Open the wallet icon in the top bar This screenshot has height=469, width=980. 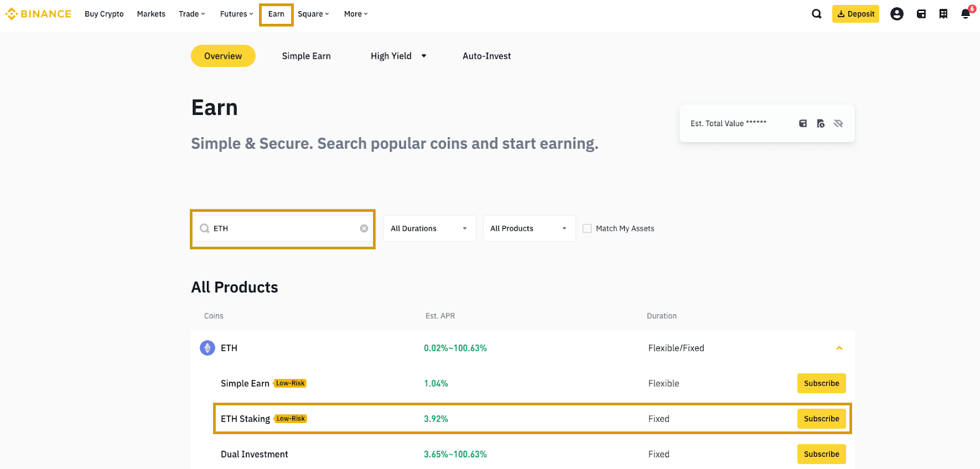921,14
